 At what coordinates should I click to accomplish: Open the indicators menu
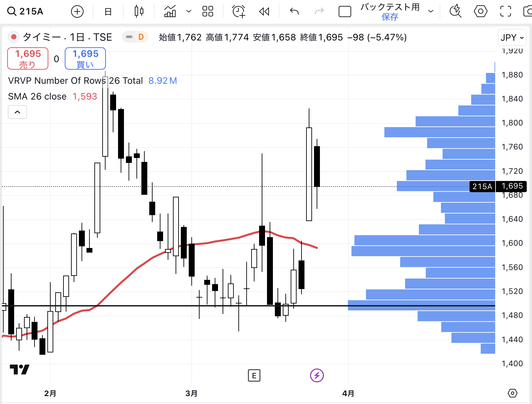click(x=170, y=11)
